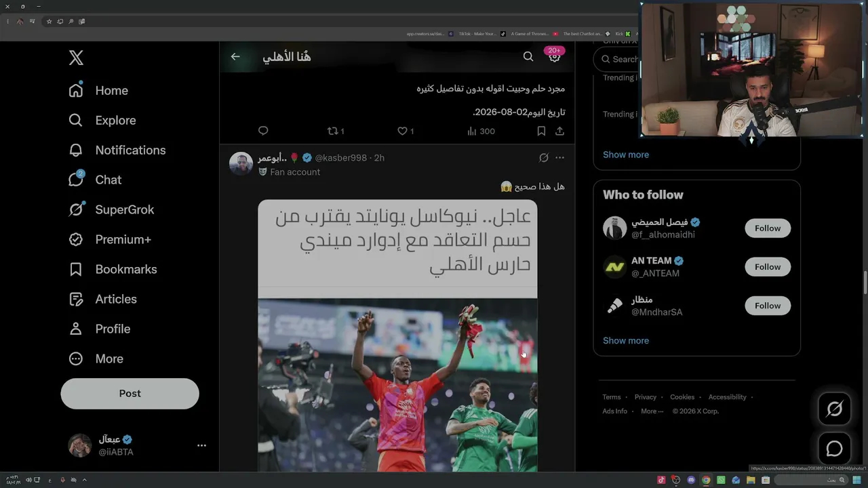This screenshot has height=488, width=868.
Task: Follow فيصل الحميضي
Action: point(768,228)
